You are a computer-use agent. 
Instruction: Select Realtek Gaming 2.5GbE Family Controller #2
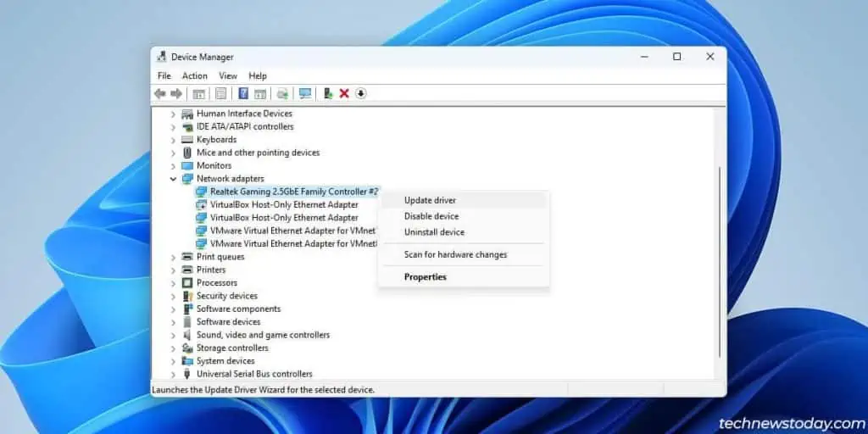[294, 192]
